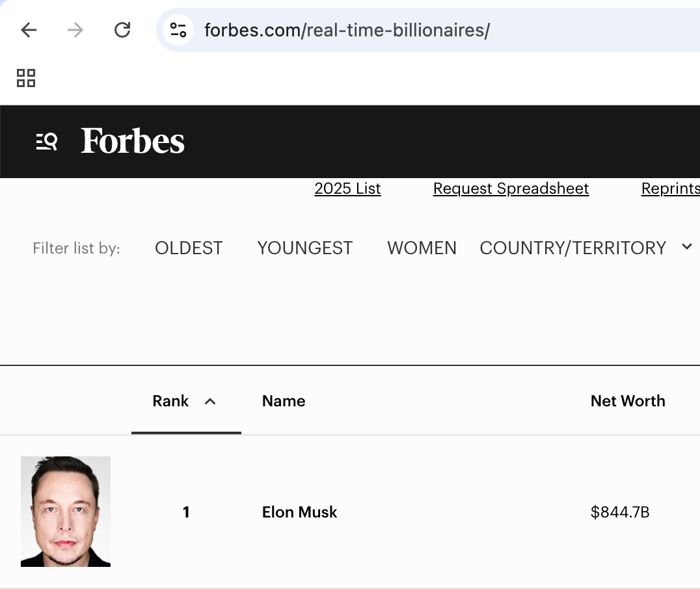Image resolution: width=700 pixels, height=589 pixels.
Task: Toggle the Rank column sort arrow
Action: (x=210, y=402)
